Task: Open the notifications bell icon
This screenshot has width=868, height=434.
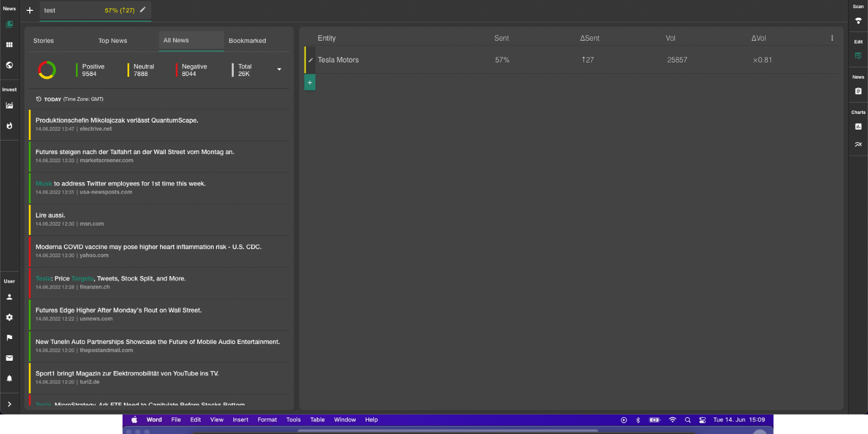Action: [9, 378]
